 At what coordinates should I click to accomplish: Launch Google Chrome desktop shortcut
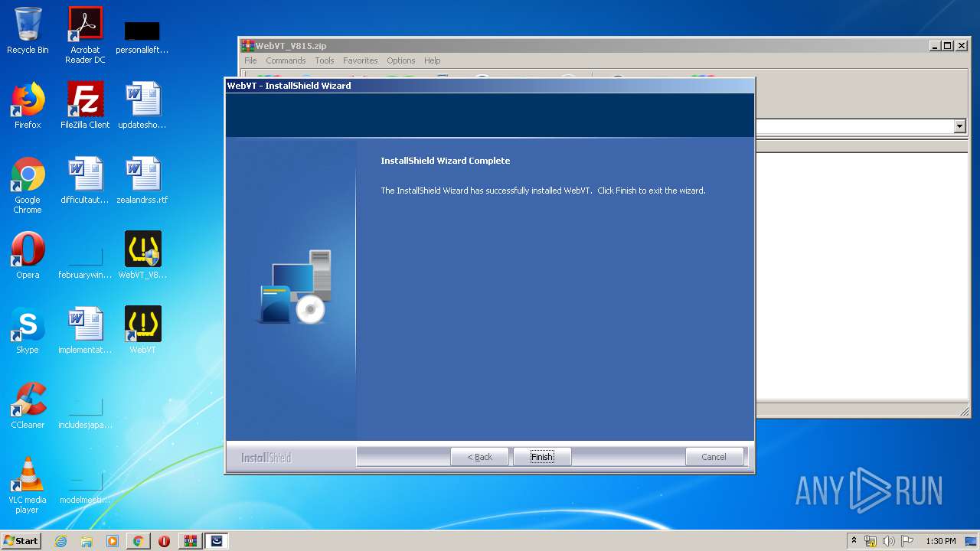pyautogui.click(x=28, y=185)
